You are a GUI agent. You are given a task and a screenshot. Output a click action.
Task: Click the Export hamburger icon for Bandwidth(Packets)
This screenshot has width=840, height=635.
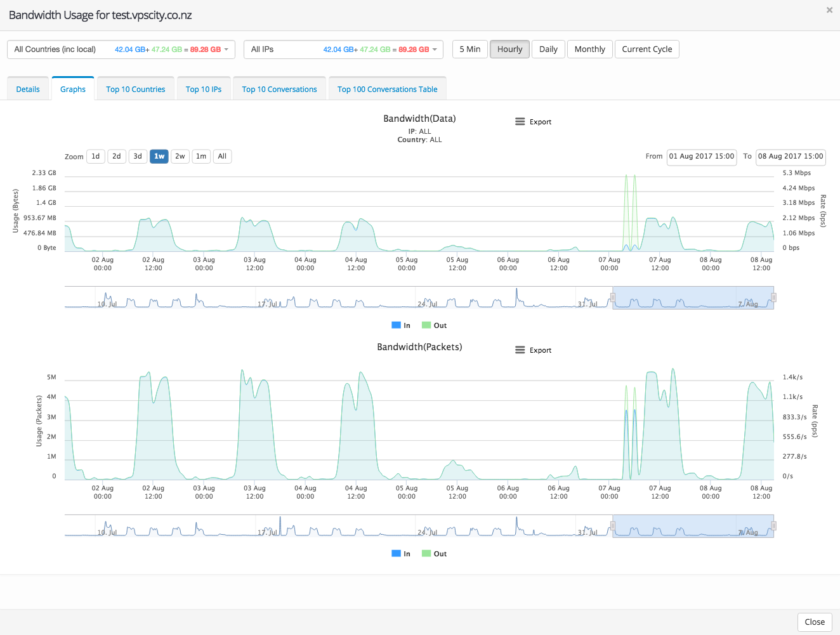pyautogui.click(x=520, y=350)
